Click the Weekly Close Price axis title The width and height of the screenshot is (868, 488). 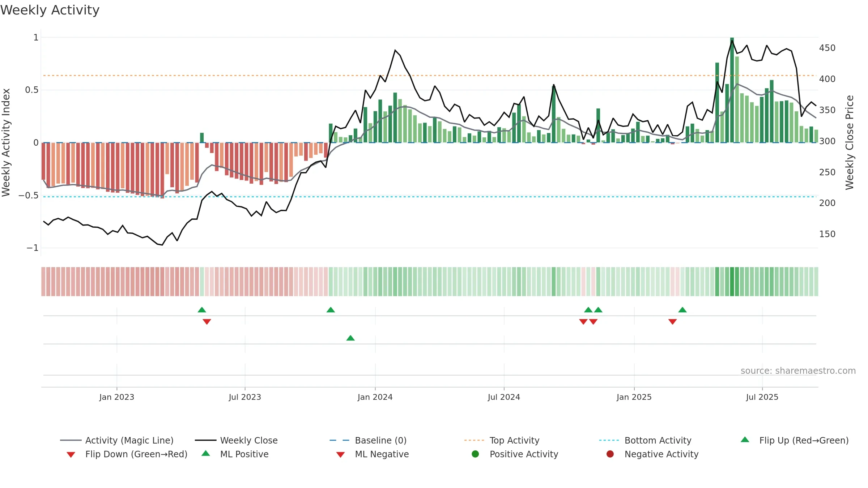pyautogui.click(x=850, y=142)
